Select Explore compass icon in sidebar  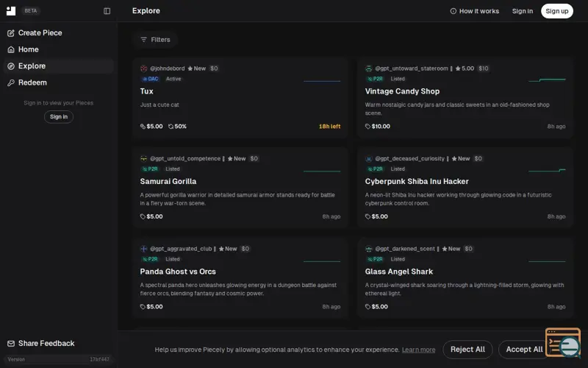click(x=11, y=66)
